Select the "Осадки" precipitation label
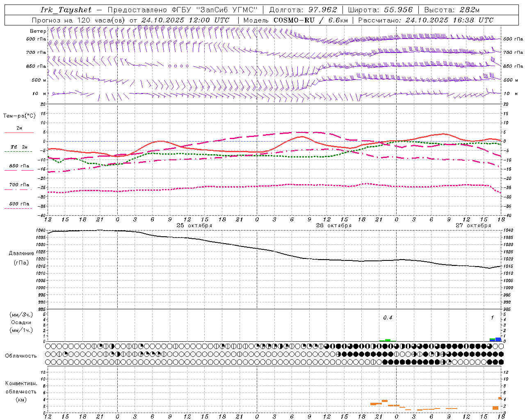The width and height of the screenshot is (525, 420). tap(21, 323)
